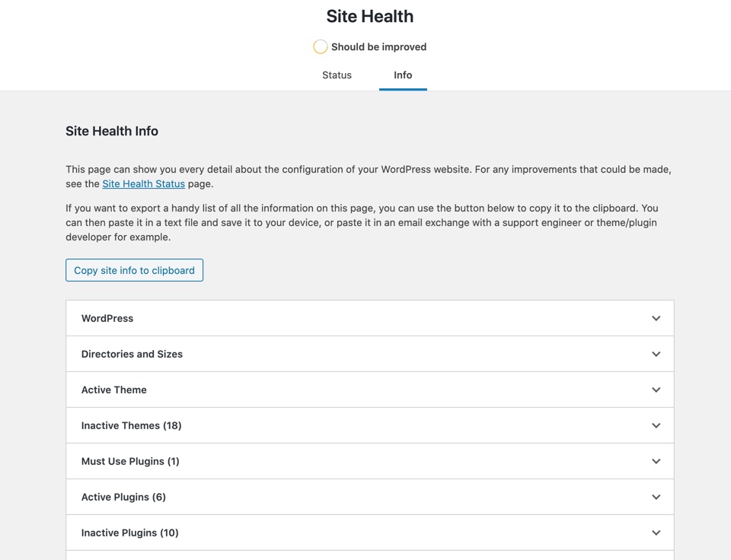Switch to the Status tab
This screenshot has height=560, width=731.
click(x=337, y=75)
